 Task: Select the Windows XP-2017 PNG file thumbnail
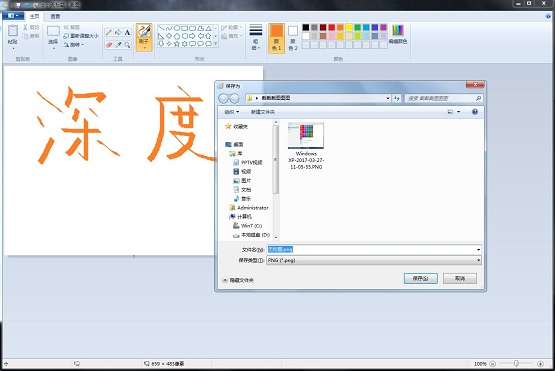tap(306, 145)
